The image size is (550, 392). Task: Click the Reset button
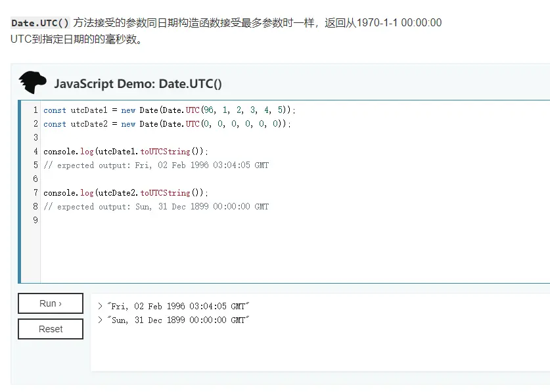coord(51,329)
